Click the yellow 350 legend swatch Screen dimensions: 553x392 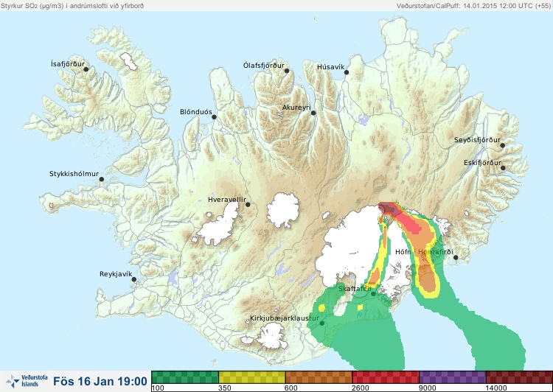pyautogui.click(x=252, y=377)
